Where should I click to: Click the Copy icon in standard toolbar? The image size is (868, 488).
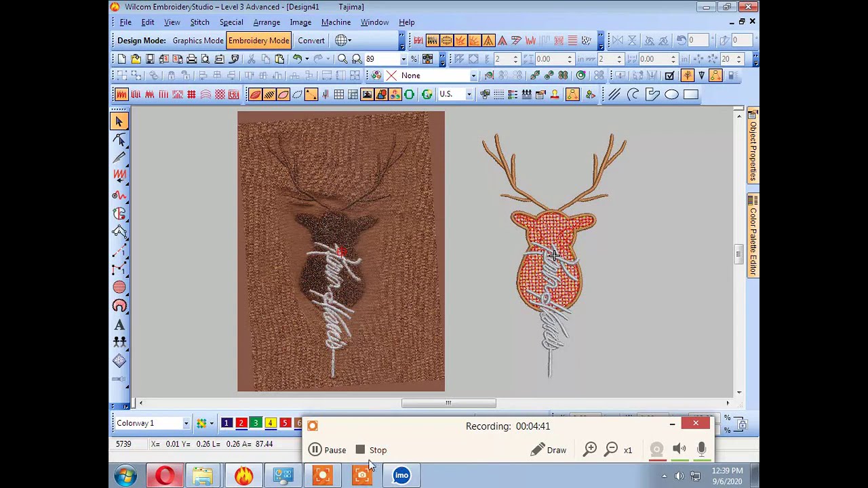coord(265,59)
